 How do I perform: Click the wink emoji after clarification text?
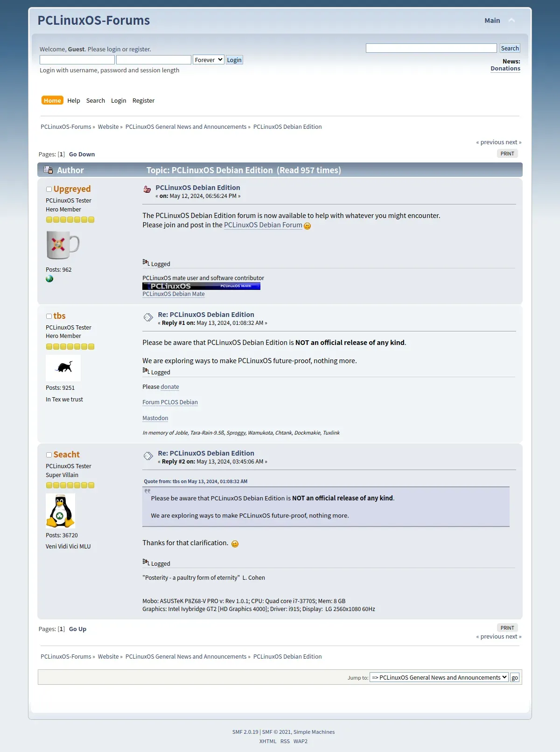(235, 544)
